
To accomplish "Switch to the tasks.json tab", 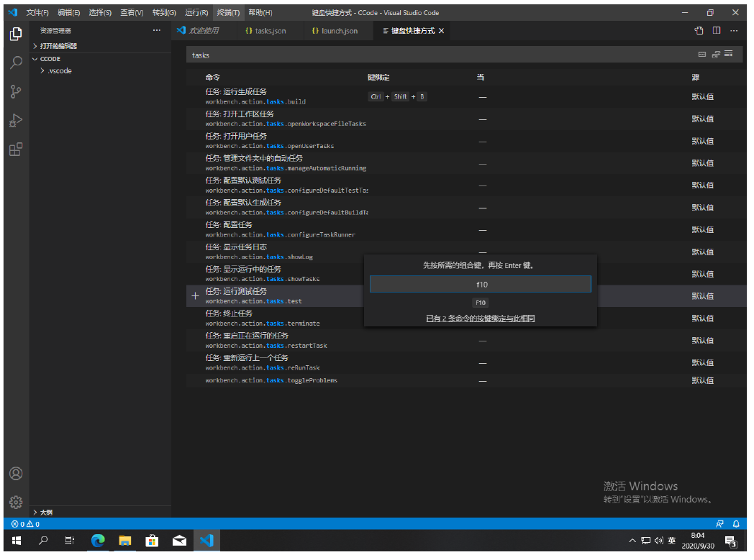I will pos(265,31).
